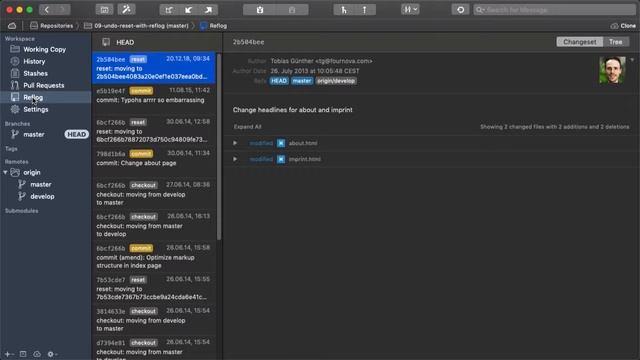The image size is (640, 360).
Task: Select remote branch origin master
Action: (x=40, y=184)
